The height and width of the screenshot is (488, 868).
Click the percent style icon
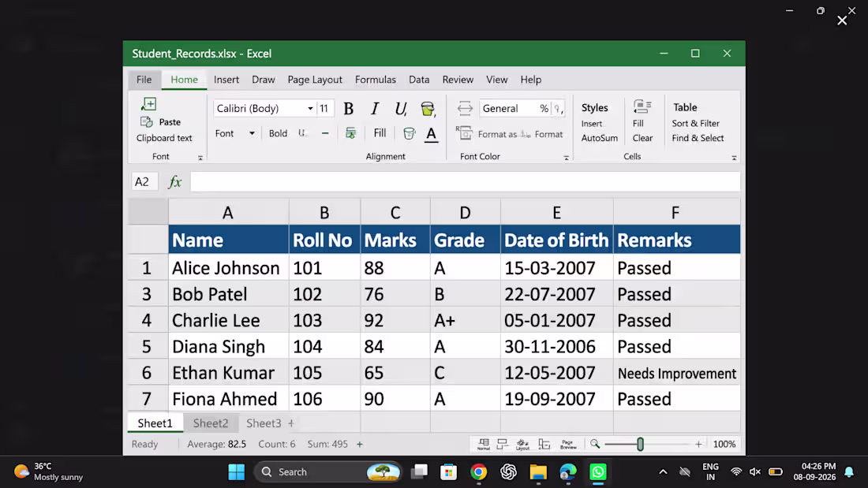544,109
